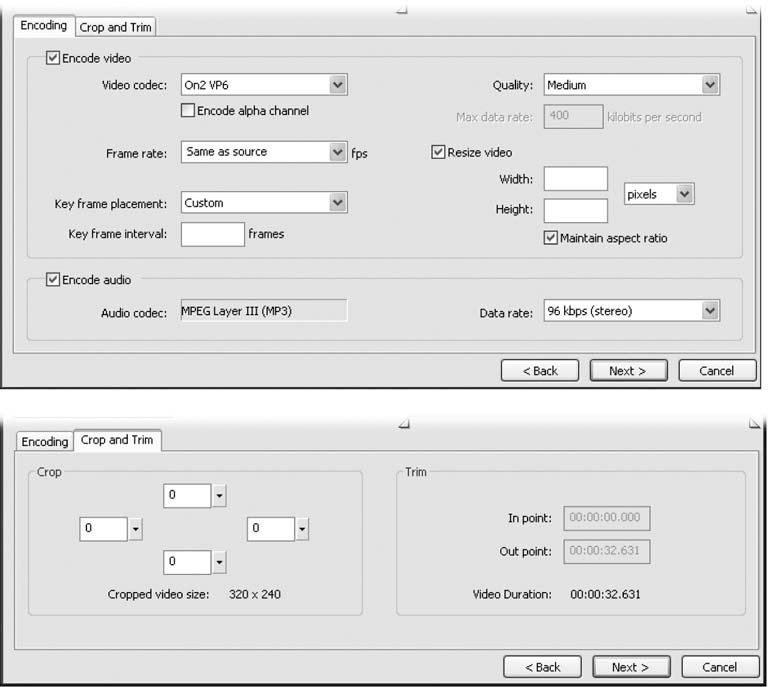Click the Key frame interval field
The image size is (768, 687).
coord(213,234)
